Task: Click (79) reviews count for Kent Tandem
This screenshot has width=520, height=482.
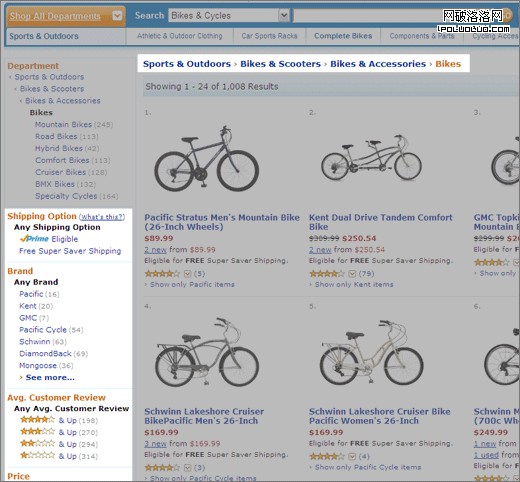Action: pos(366,274)
